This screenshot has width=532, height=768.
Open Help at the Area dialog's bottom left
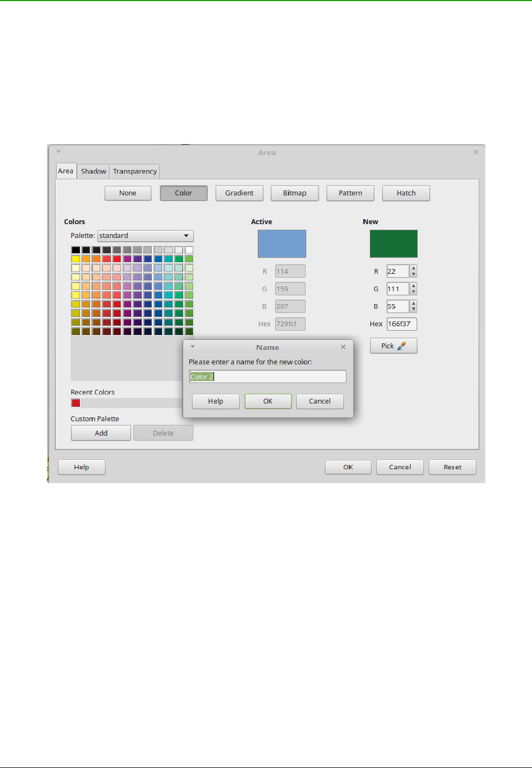click(82, 467)
